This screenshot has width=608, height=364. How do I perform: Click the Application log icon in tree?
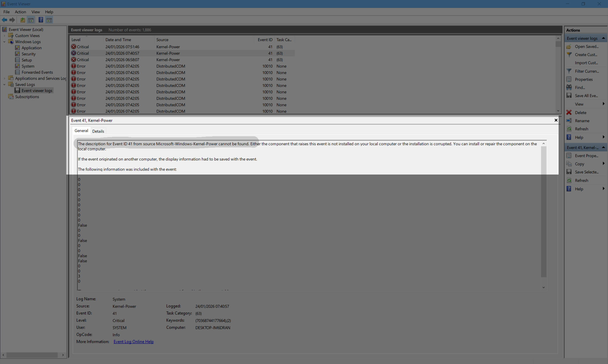click(17, 48)
